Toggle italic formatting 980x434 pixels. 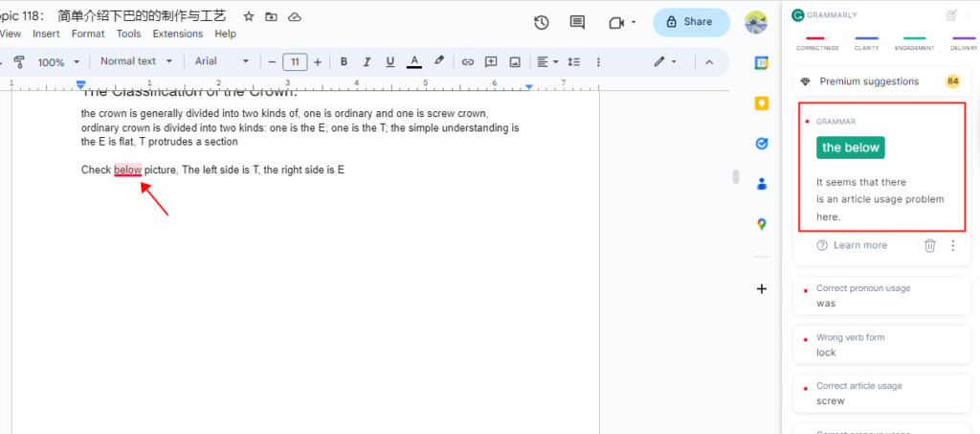tap(367, 62)
